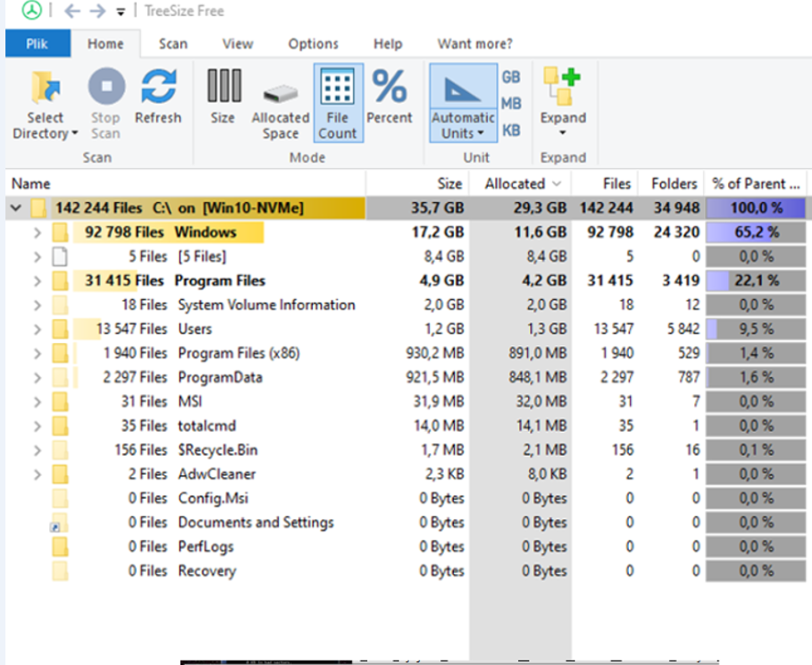Set unit to MB
Screen dimensions: 812x665
pyautogui.click(x=511, y=103)
